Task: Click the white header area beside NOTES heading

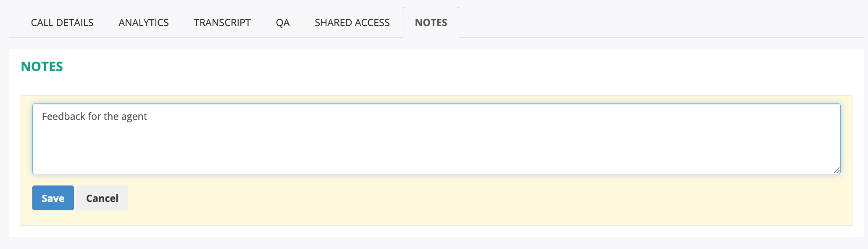Action: click(x=420, y=66)
